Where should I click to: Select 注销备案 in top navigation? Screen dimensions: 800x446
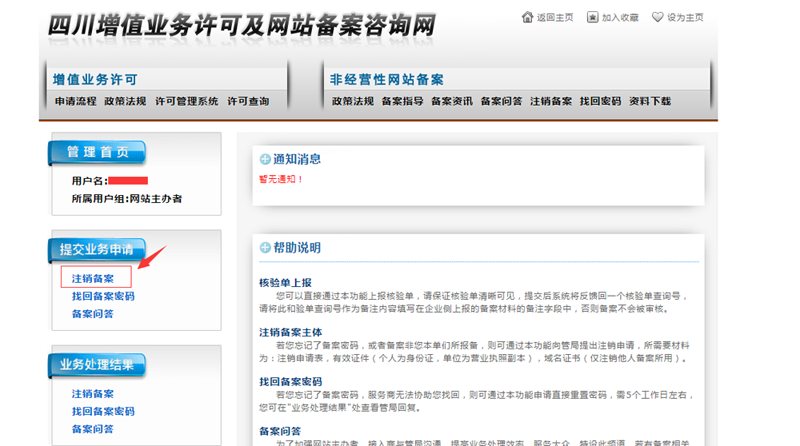coord(551,102)
